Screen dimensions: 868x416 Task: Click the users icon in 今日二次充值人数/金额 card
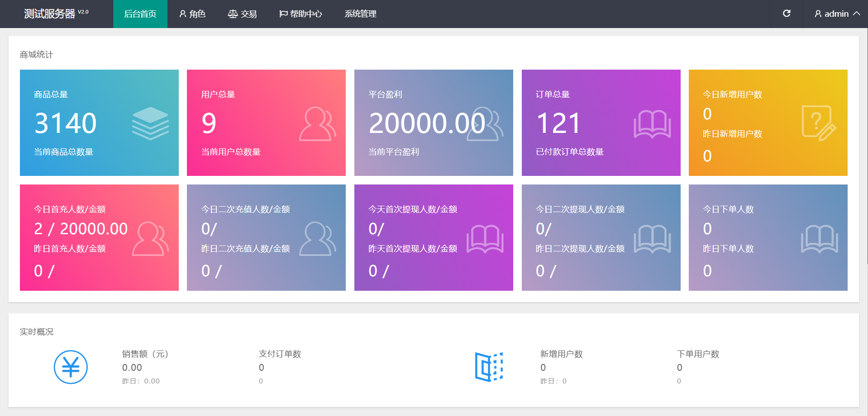click(318, 239)
